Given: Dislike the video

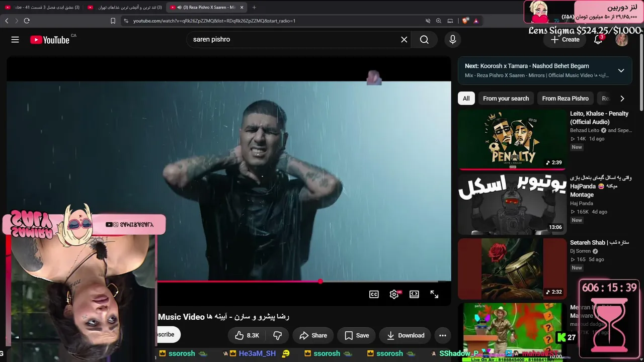Looking at the screenshot, I should [x=277, y=335].
